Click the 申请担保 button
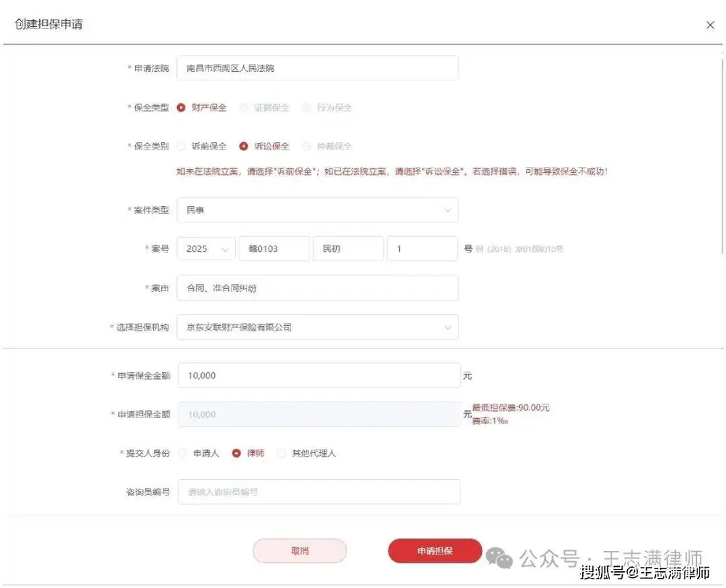The width and height of the screenshot is (726, 588). (x=435, y=550)
